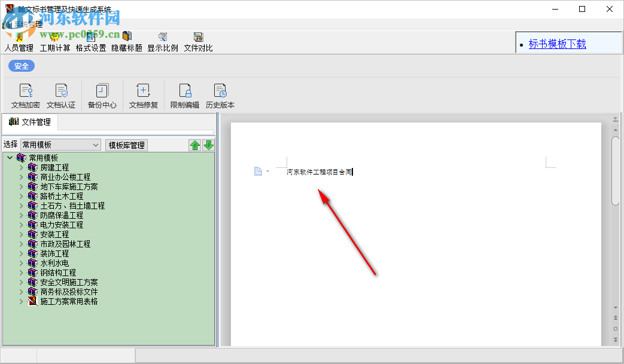Expand the 土石方、挡土墙工程 node
Screen dimensions: 624x364
tap(22, 206)
